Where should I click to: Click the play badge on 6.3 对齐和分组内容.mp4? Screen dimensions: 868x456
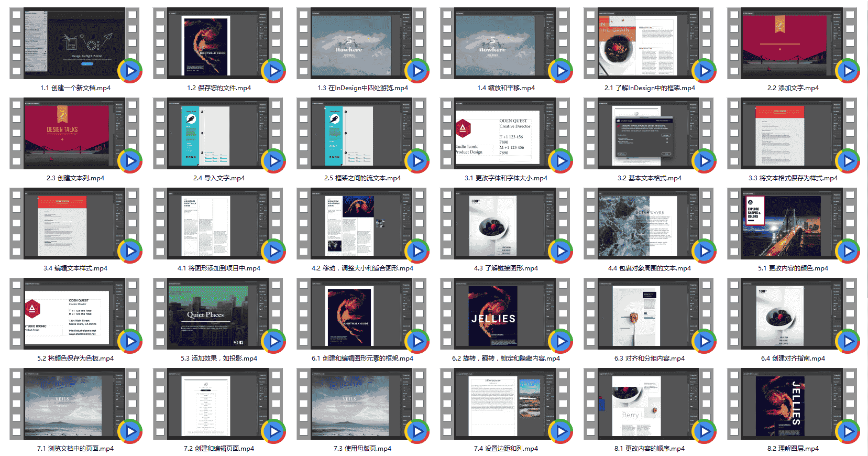pyautogui.click(x=704, y=341)
